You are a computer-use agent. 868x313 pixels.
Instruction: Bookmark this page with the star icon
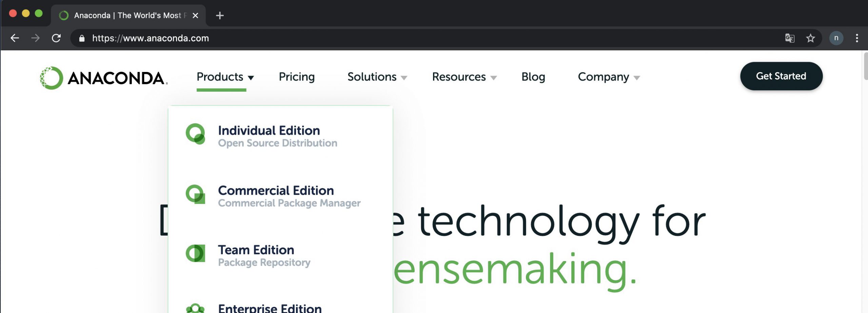tap(810, 38)
